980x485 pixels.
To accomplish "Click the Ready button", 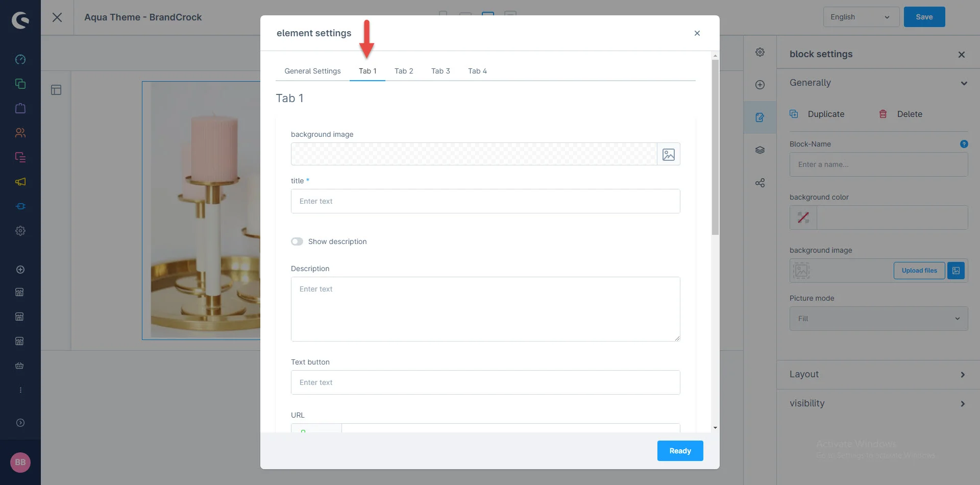I will pos(680,451).
